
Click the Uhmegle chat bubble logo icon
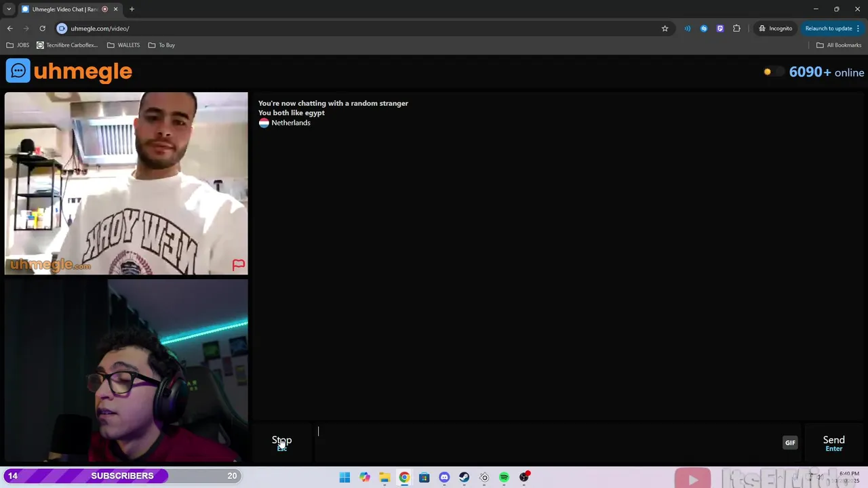[x=18, y=71]
